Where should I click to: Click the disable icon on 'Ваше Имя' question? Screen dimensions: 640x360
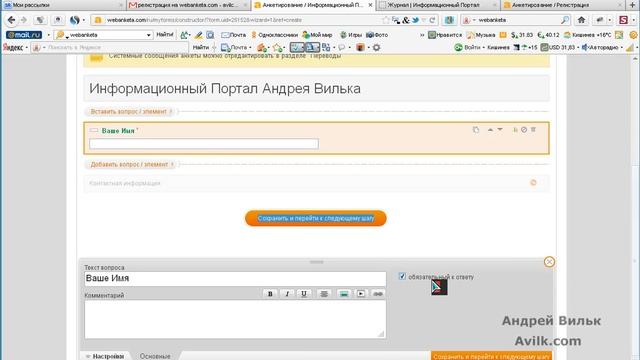click(524, 130)
